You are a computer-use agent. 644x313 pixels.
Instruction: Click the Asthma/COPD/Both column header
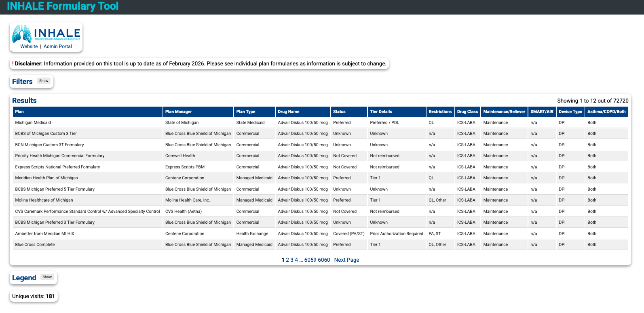pyautogui.click(x=606, y=111)
